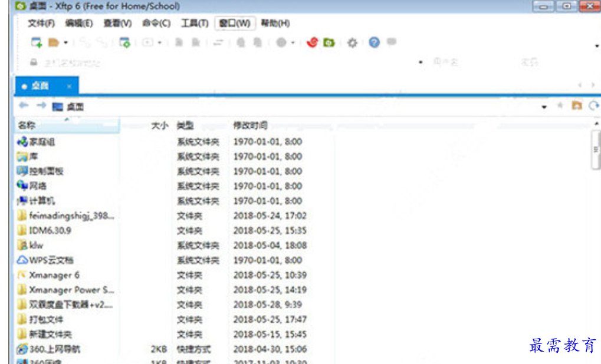Open Options with the gear icon
The height and width of the screenshot is (364, 601).
pos(352,42)
